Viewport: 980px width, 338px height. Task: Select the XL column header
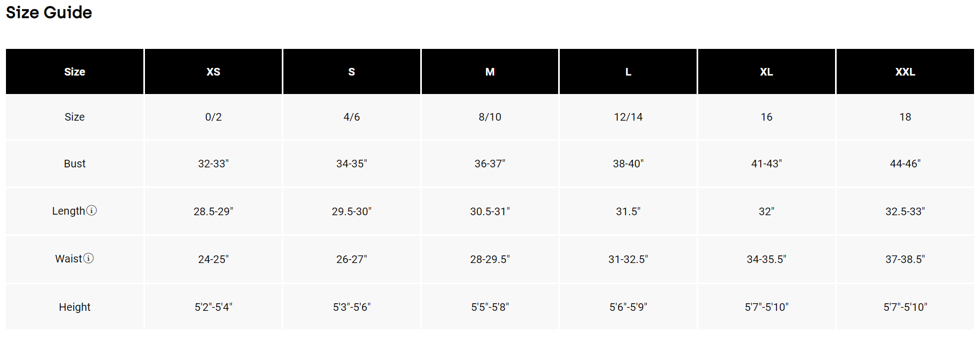pos(766,72)
